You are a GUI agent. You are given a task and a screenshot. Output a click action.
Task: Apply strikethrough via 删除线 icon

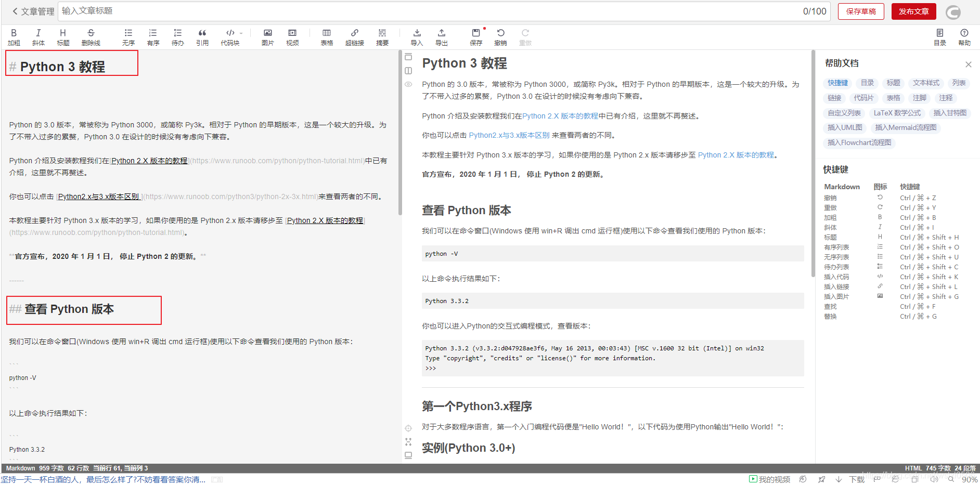91,37
